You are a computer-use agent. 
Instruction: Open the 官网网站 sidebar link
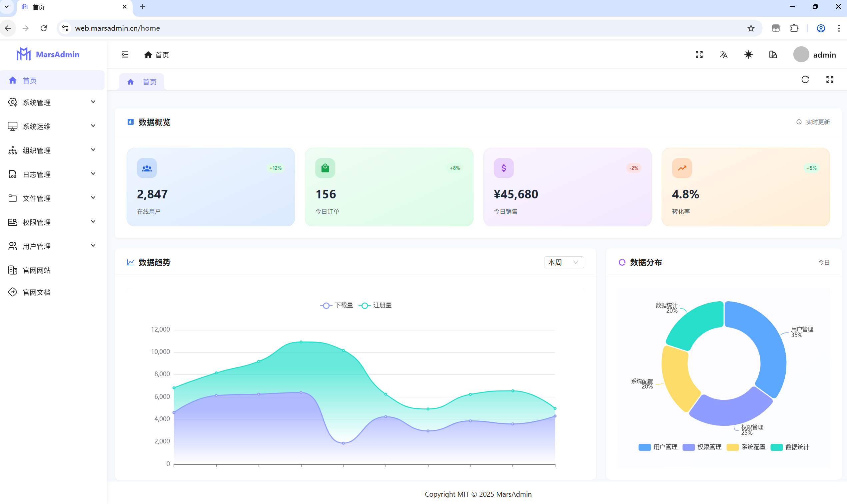click(x=36, y=270)
